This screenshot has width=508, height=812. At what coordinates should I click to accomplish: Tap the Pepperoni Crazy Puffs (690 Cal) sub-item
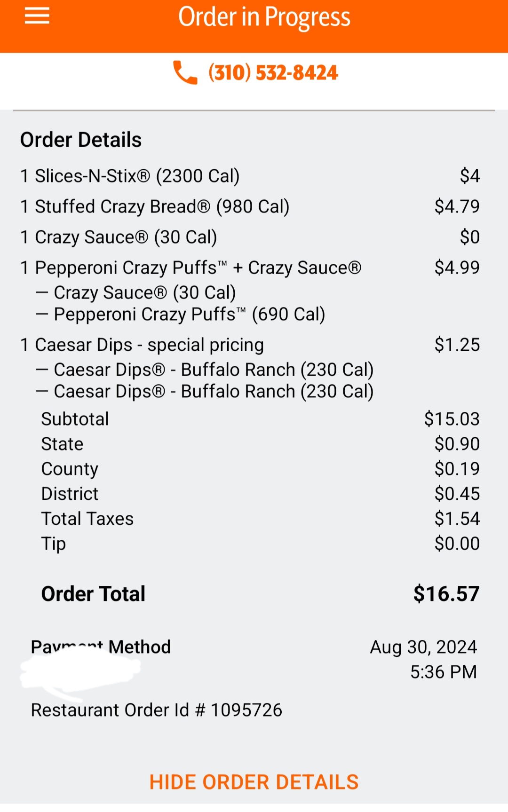[x=189, y=314]
